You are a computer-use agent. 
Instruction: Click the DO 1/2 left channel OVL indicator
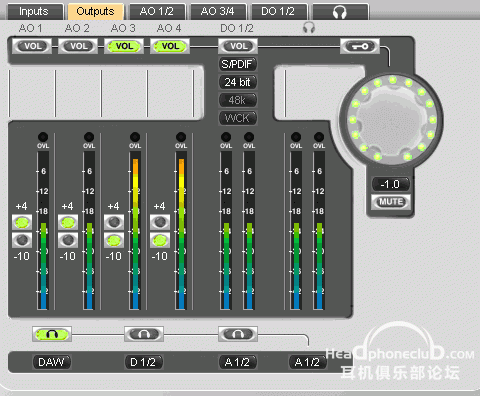pyautogui.click(x=226, y=137)
